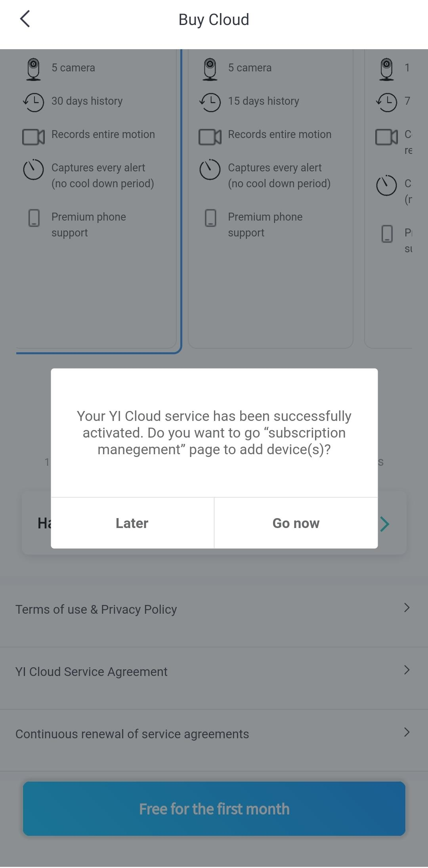Screen dimensions: 428x868
Task: Open Continuous renewal of service agreements
Action: pyautogui.click(x=132, y=734)
